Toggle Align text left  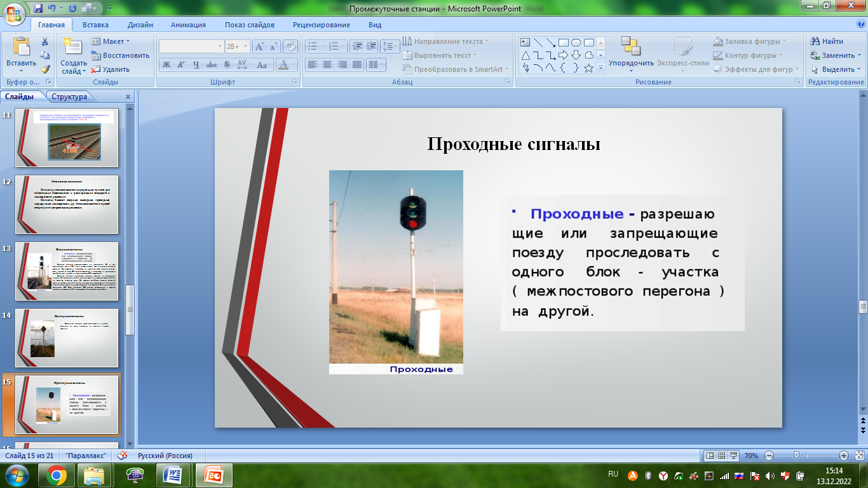[x=312, y=65]
